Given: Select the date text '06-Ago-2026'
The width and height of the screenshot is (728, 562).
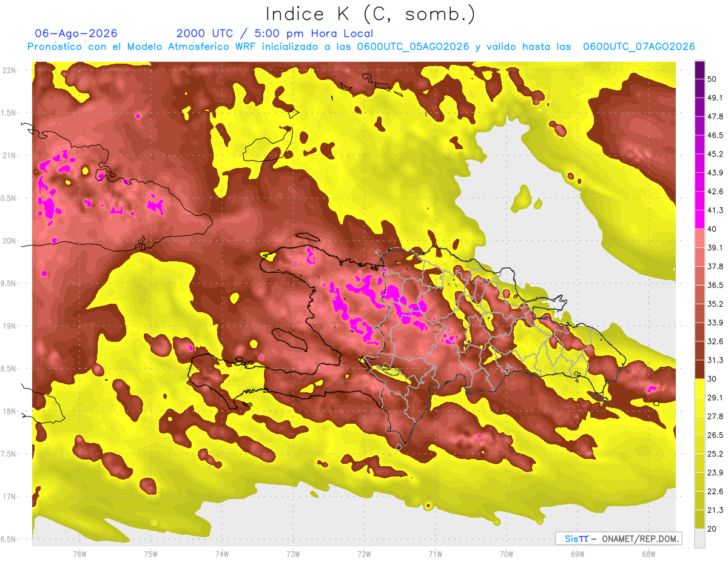Looking at the screenshot, I should tap(76, 33).
